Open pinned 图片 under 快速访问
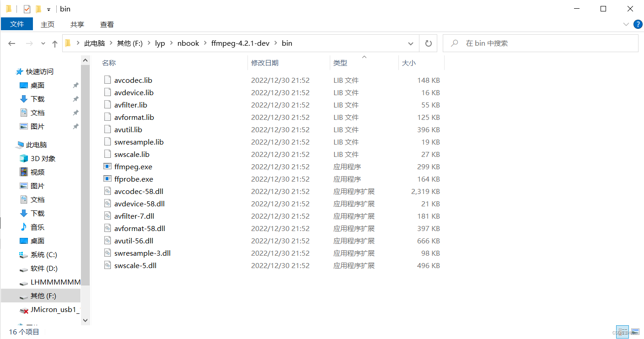 tap(38, 126)
